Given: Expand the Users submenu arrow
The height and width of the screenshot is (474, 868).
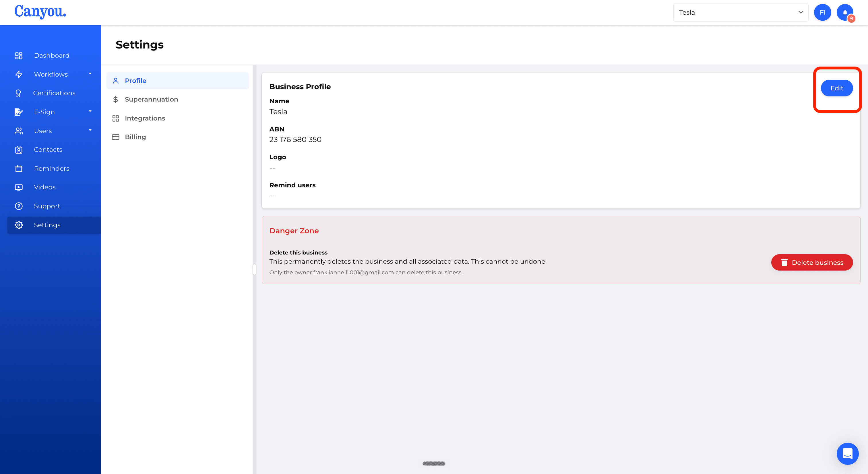Looking at the screenshot, I should point(90,130).
